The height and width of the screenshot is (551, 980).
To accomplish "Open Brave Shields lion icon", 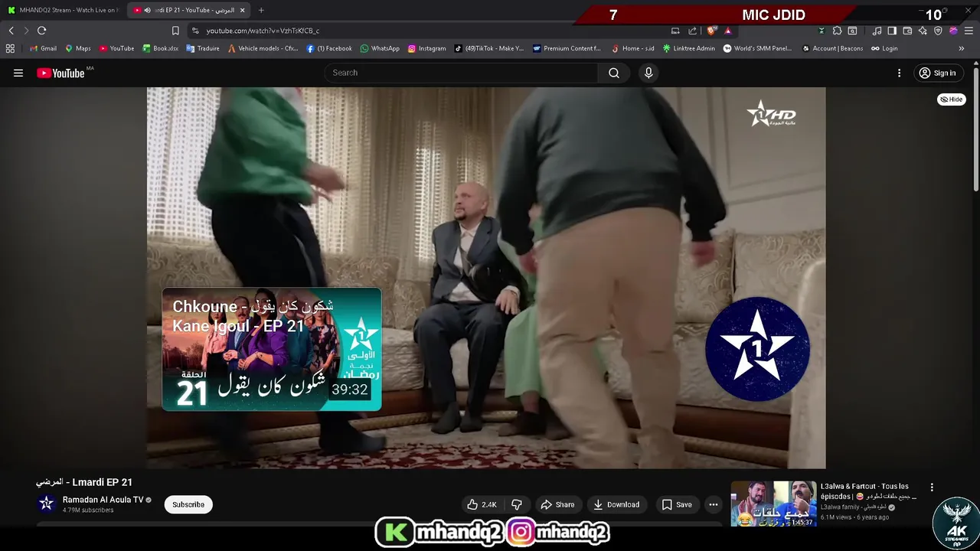I will tap(711, 31).
